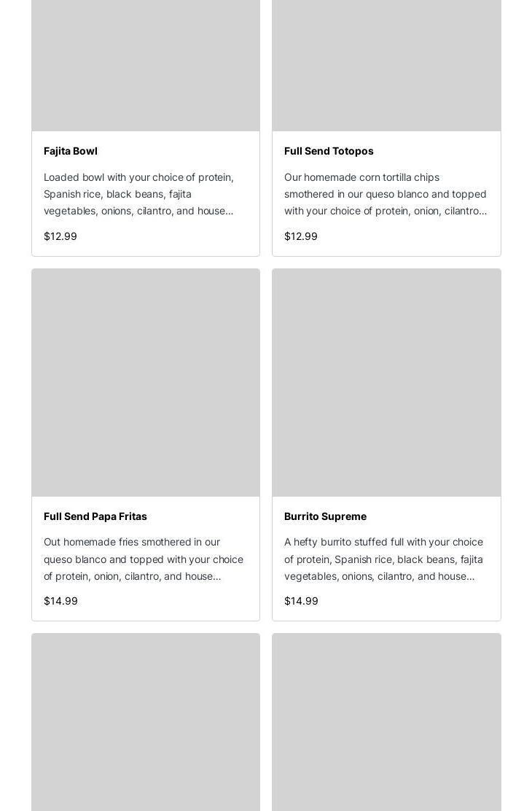Screen dimensions: 532x811
Task: Click the Full Send Totopos image placeholder
Action: click(x=386, y=66)
